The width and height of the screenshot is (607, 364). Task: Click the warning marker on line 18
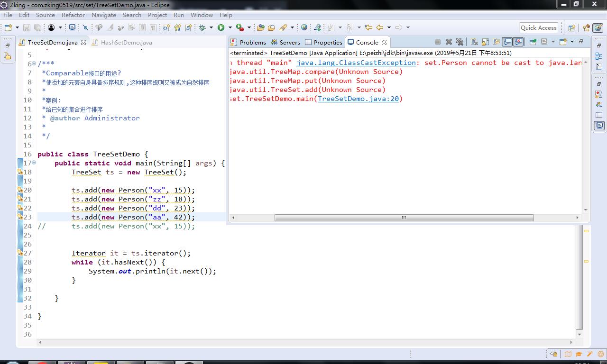[x=20, y=172]
